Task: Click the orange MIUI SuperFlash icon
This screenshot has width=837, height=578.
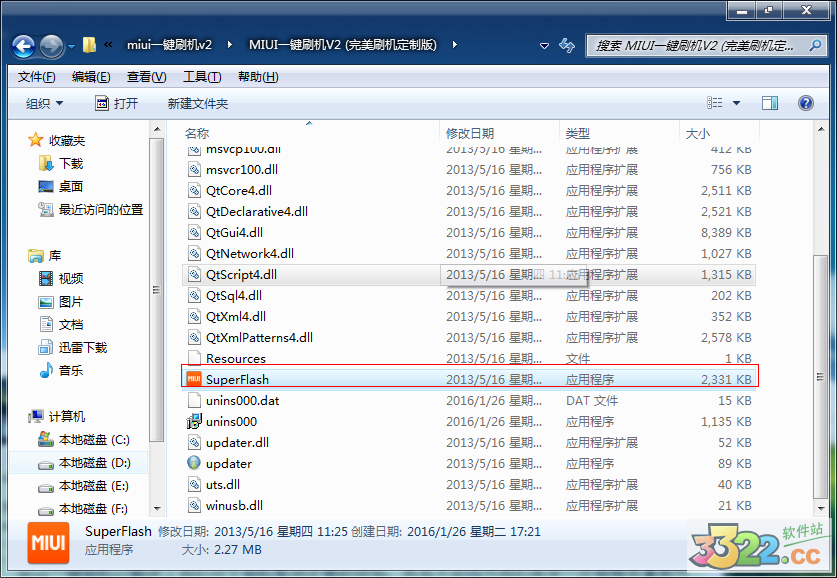Action: point(194,379)
